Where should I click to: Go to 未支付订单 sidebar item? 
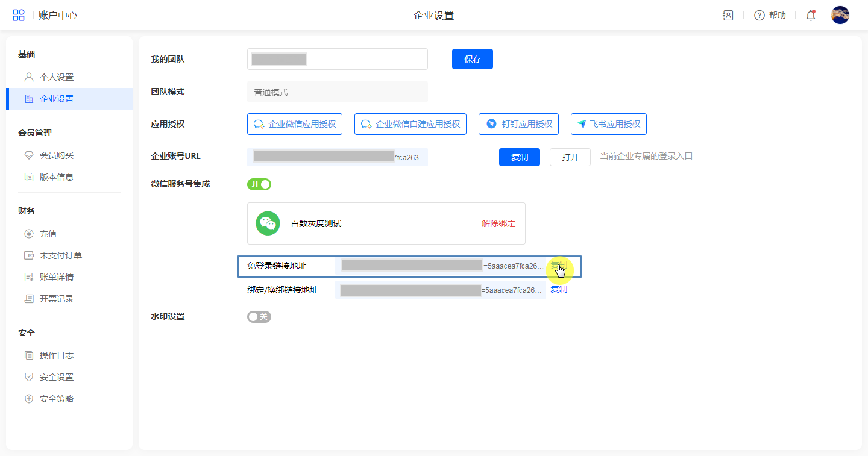tap(60, 255)
